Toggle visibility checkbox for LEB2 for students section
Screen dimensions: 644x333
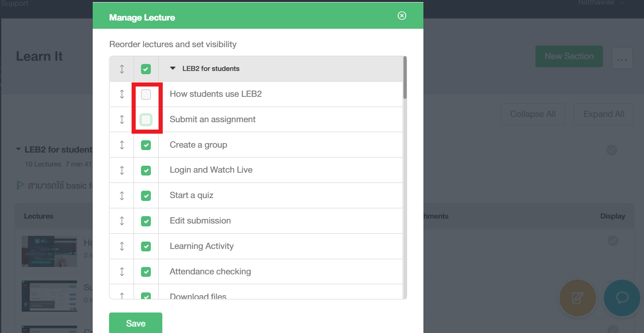[146, 69]
